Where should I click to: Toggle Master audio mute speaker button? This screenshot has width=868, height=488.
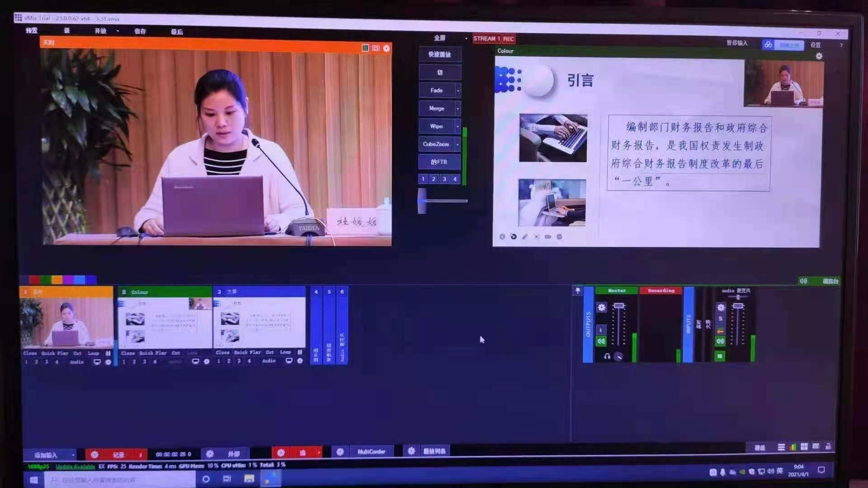601,342
